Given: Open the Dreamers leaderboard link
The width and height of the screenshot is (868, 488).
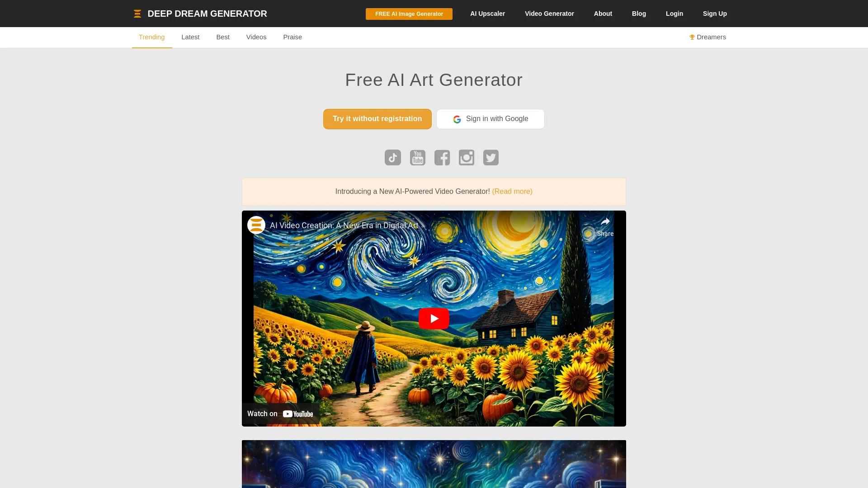Looking at the screenshot, I should [708, 37].
